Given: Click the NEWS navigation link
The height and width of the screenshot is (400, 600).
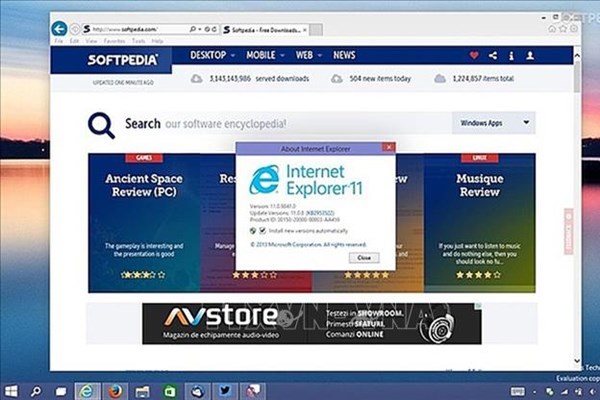Looking at the screenshot, I should point(344,55).
